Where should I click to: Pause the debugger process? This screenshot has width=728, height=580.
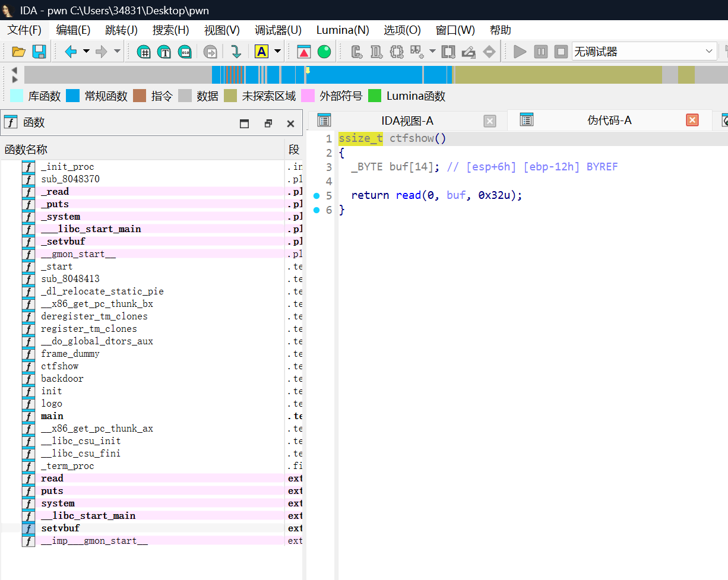(540, 52)
